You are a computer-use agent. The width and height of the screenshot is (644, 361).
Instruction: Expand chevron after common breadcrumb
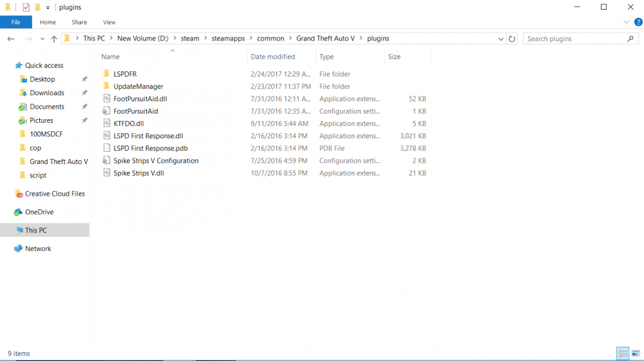click(x=290, y=38)
